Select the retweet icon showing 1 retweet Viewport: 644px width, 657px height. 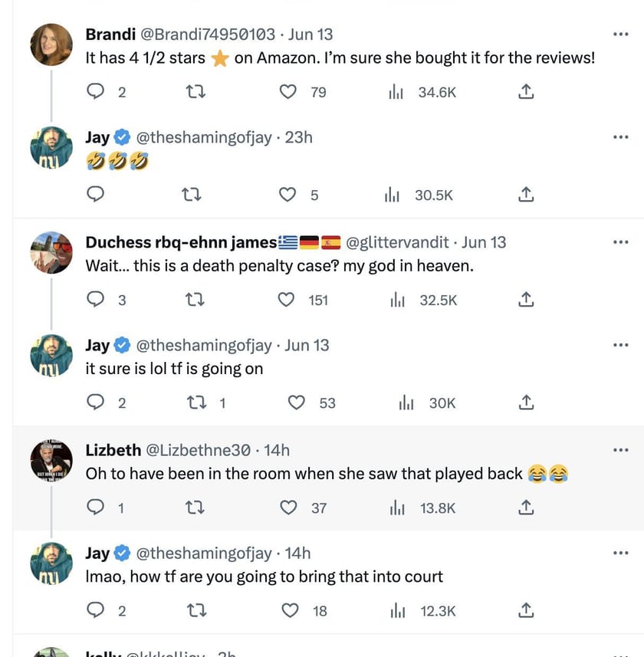[195, 402]
